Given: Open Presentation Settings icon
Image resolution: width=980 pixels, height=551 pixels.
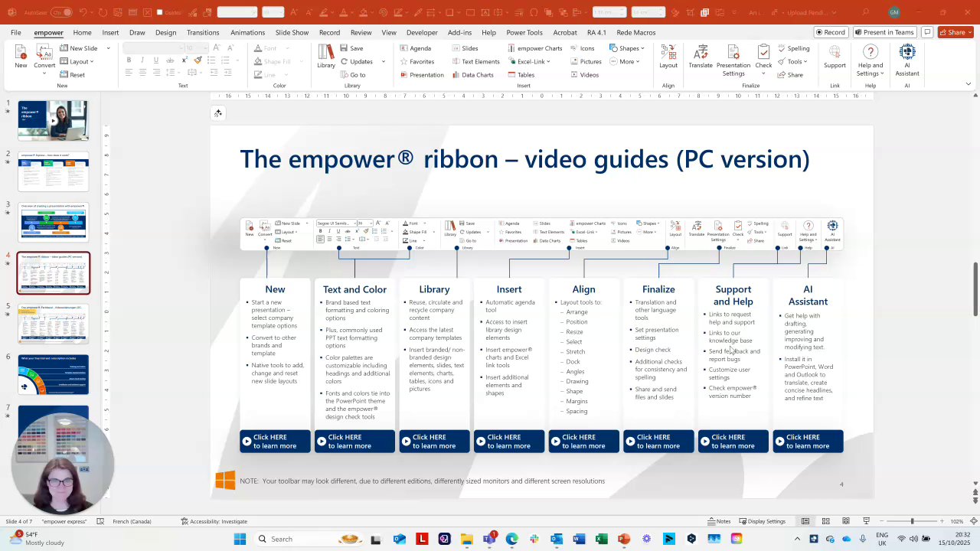Looking at the screenshot, I should click(x=733, y=60).
